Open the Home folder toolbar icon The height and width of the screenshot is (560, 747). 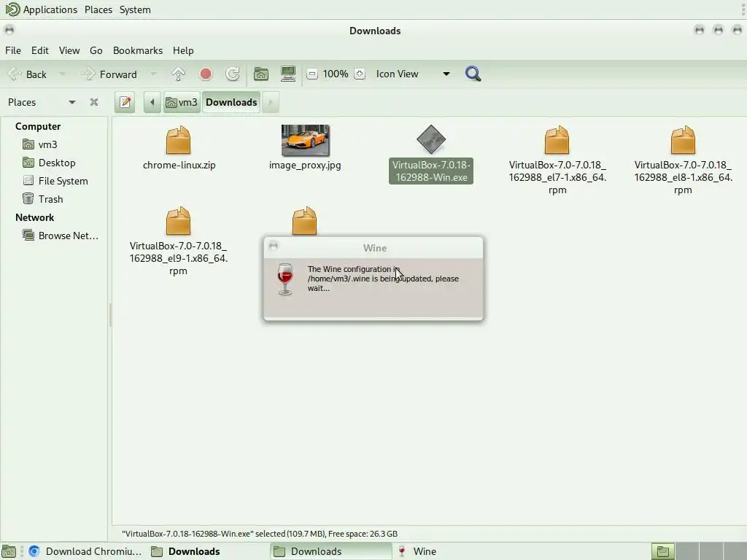(261, 74)
